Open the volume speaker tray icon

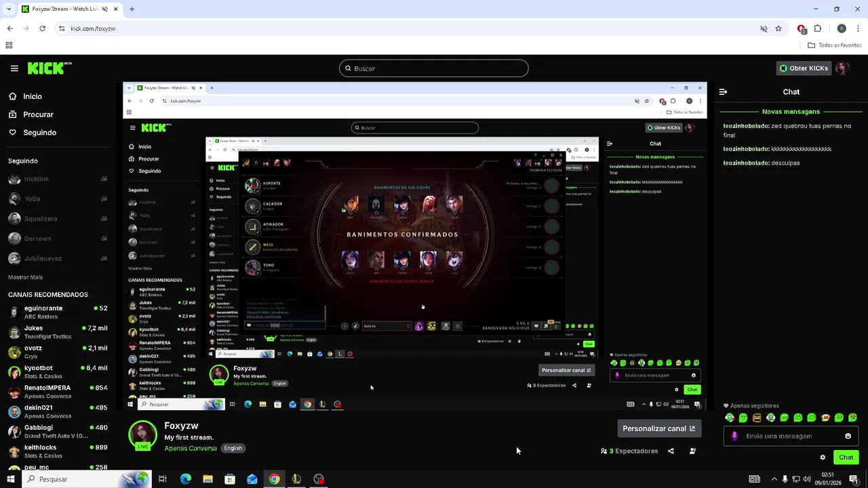point(808,479)
